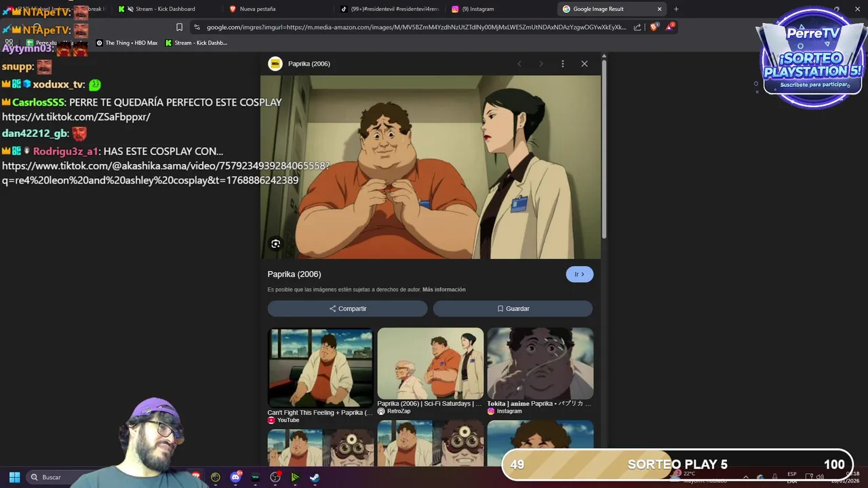This screenshot has height=488, width=868.
Task: Open the Can't Fight This Feeling YouTube thumbnail
Action: [x=320, y=368]
